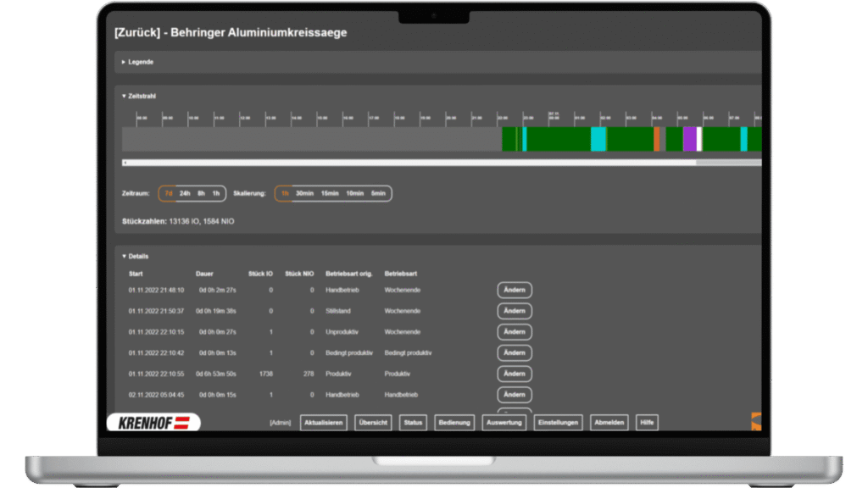Go back via the [Zurück] link

pyautogui.click(x=137, y=33)
